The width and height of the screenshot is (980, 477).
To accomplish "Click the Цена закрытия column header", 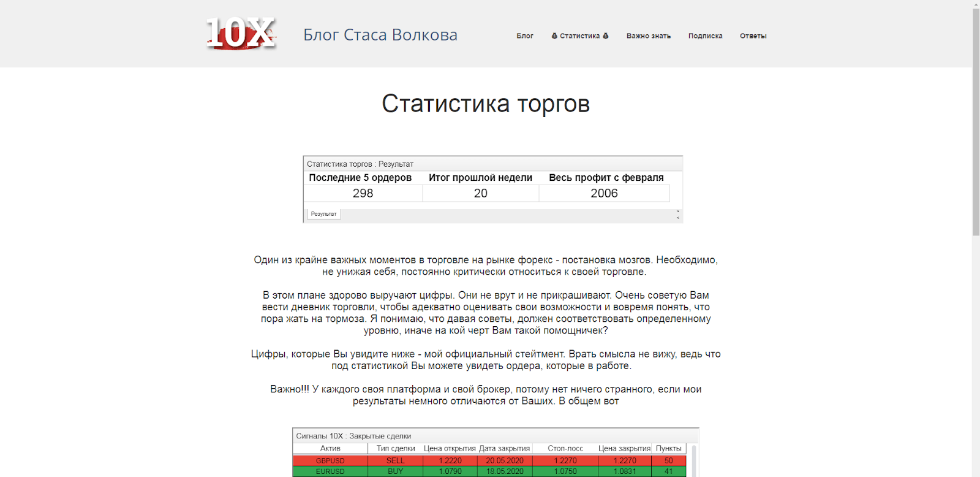I will [x=624, y=448].
